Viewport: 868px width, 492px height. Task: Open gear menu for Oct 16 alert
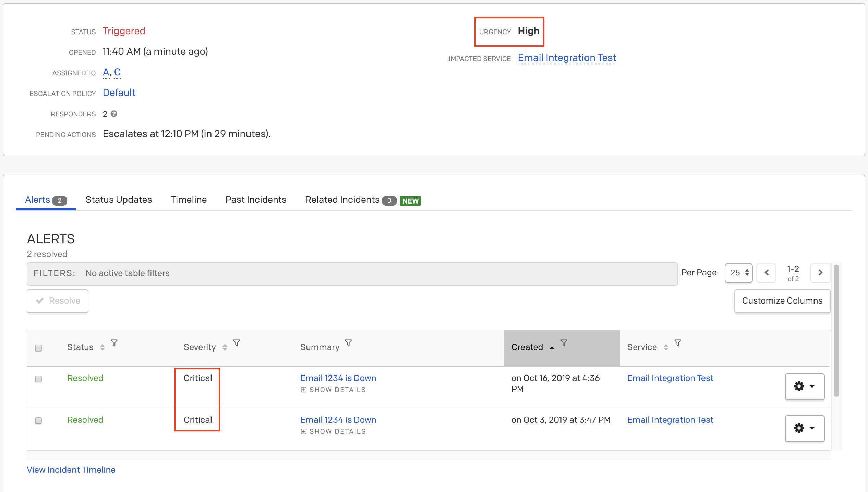coord(804,386)
